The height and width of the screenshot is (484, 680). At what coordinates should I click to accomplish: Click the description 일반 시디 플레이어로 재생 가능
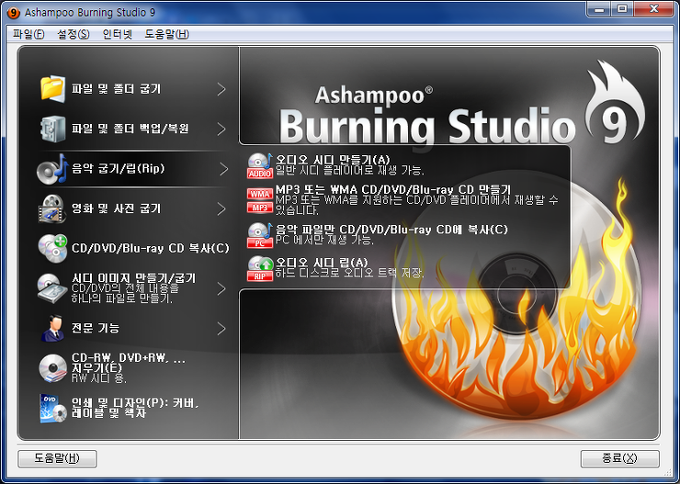click(350, 170)
